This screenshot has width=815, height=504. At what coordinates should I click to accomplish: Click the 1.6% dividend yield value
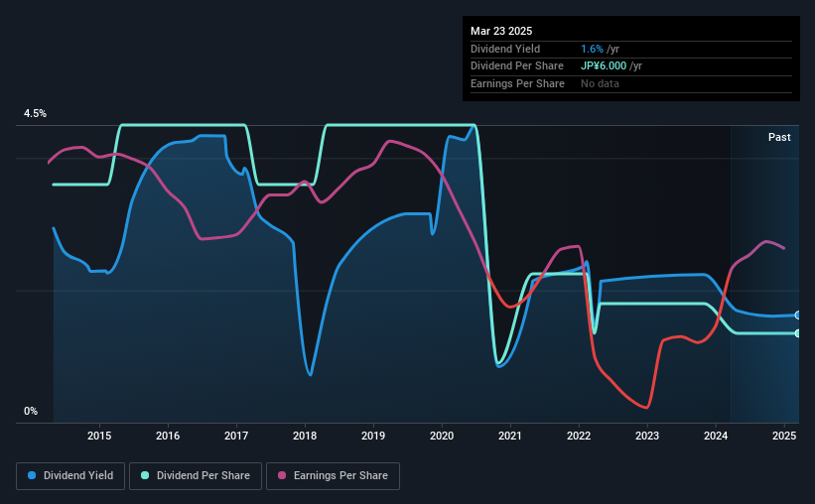coord(592,49)
